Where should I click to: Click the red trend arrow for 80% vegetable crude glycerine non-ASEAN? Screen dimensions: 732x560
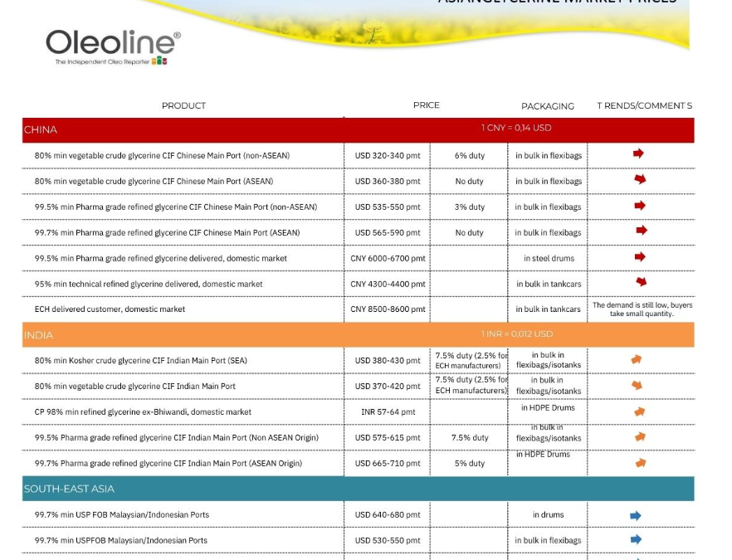coord(637,155)
